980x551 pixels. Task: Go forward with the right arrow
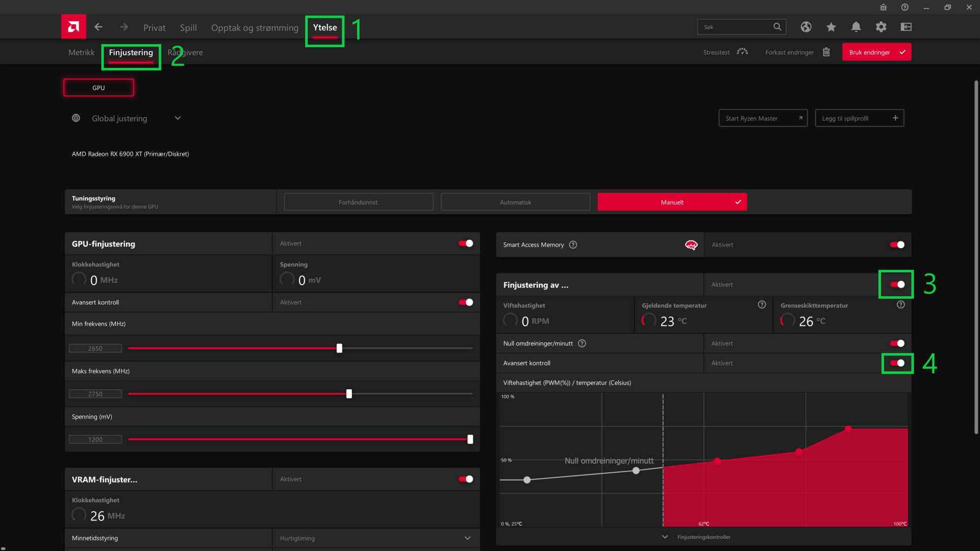click(x=124, y=27)
